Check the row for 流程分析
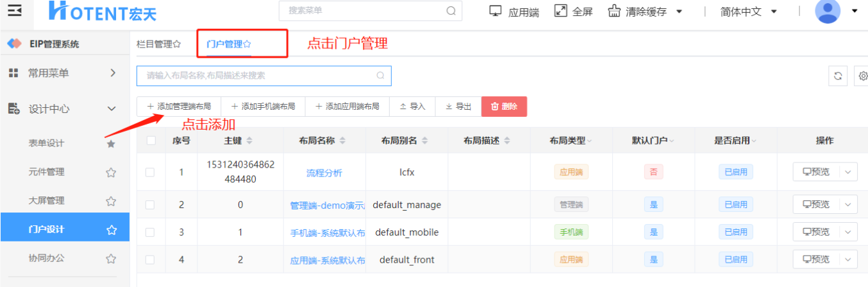The image size is (868, 287). (x=150, y=172)
